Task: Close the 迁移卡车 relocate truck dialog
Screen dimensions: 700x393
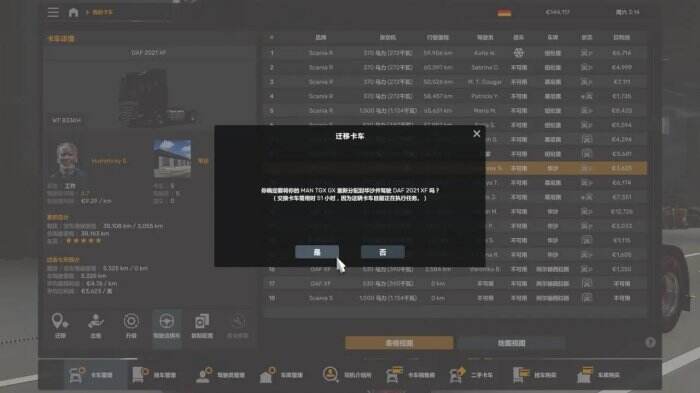Action: pos(477,134)
